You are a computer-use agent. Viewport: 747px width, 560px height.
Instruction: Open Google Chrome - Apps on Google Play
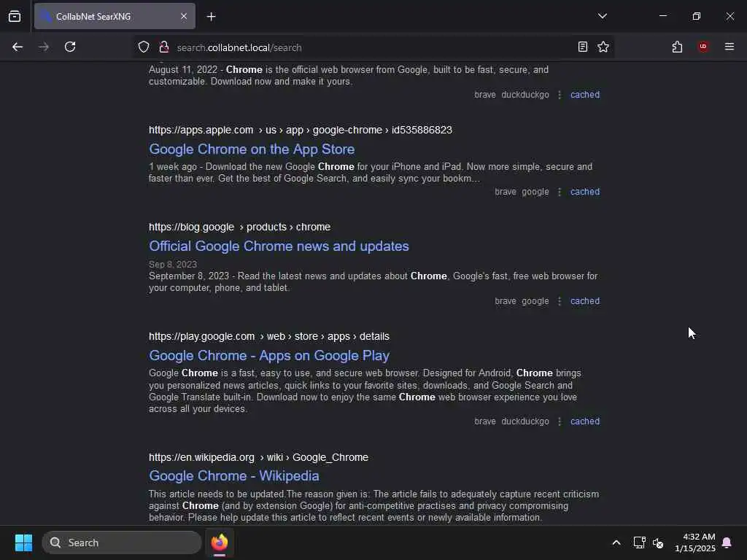click(269, 356)
